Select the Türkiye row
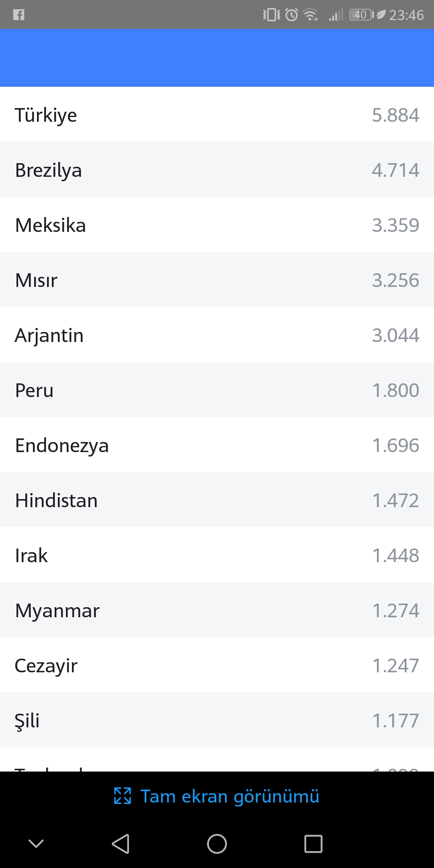The width and height of the screenshot is (434, 868). pyautogui.click(x=217, y=115)
